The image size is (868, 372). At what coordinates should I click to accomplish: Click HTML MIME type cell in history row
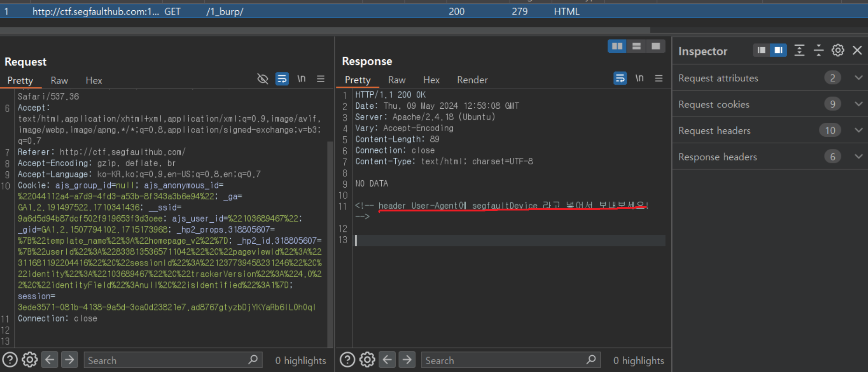pos(567,11)
